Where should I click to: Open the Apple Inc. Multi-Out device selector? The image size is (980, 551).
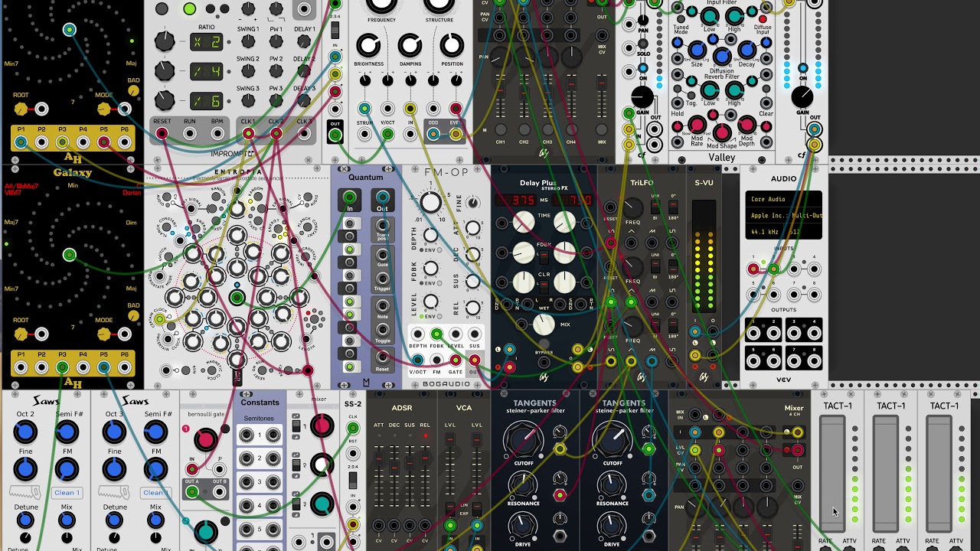point(783,216)
